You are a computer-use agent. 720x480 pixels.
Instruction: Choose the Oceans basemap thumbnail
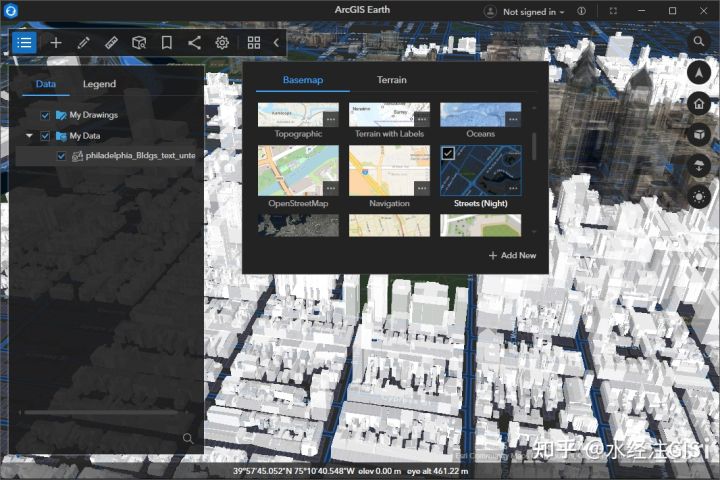tap(480, 115)
